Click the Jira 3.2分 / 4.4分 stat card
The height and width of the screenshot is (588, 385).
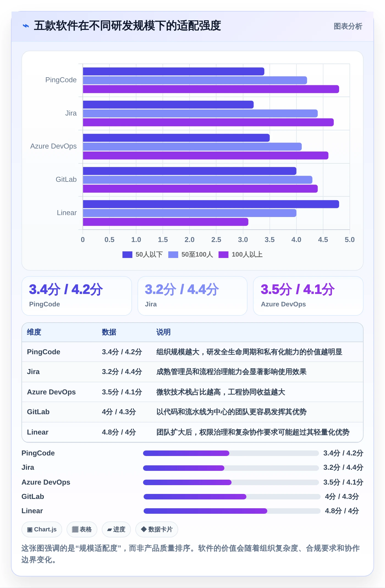(193, 296)
